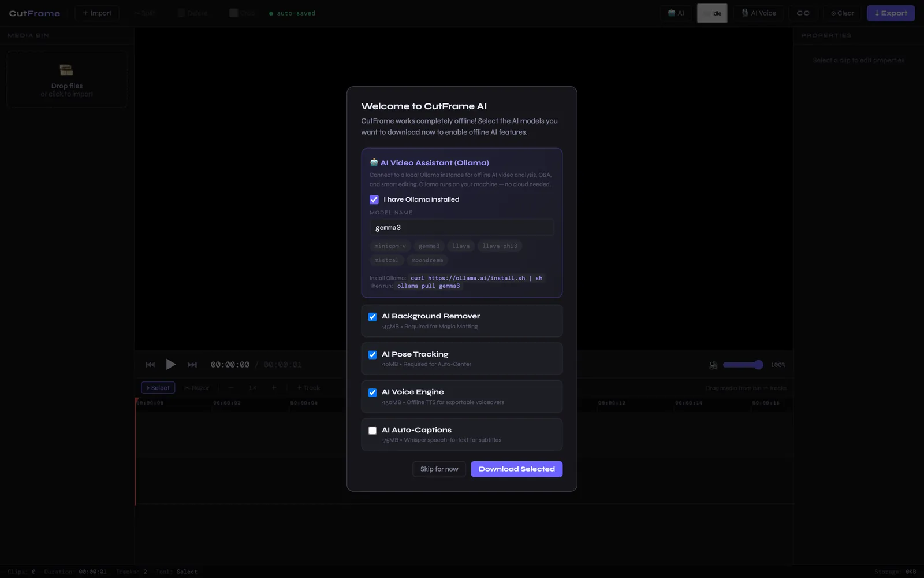924x578 pixels.
Task: Click the Export button
Action: tap(891, 13)
